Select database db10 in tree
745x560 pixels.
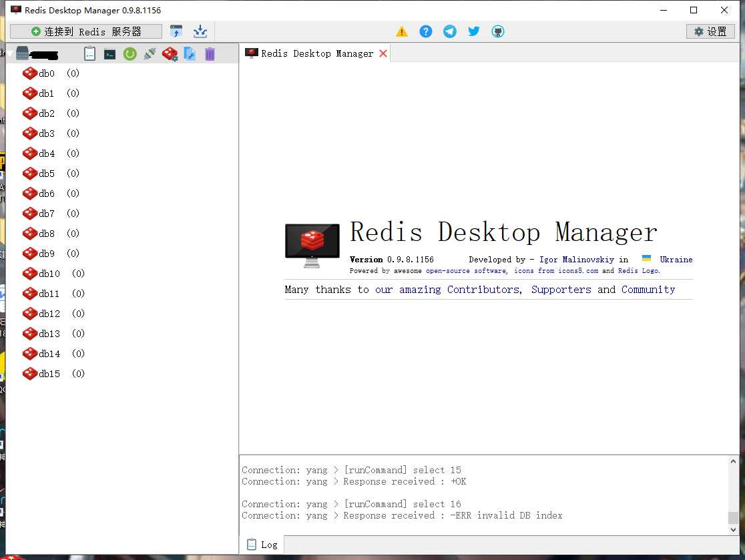53,273
